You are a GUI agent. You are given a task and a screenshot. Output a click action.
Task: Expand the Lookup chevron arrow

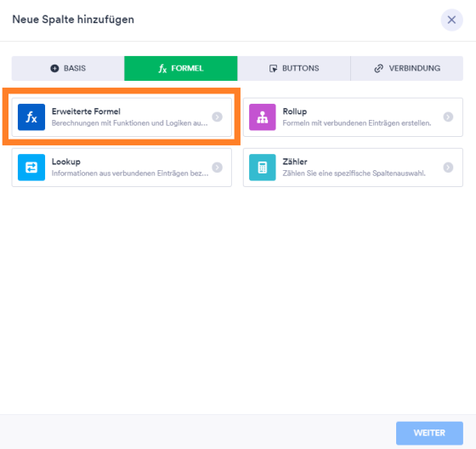pyautogui.click(x=217, y=168)
